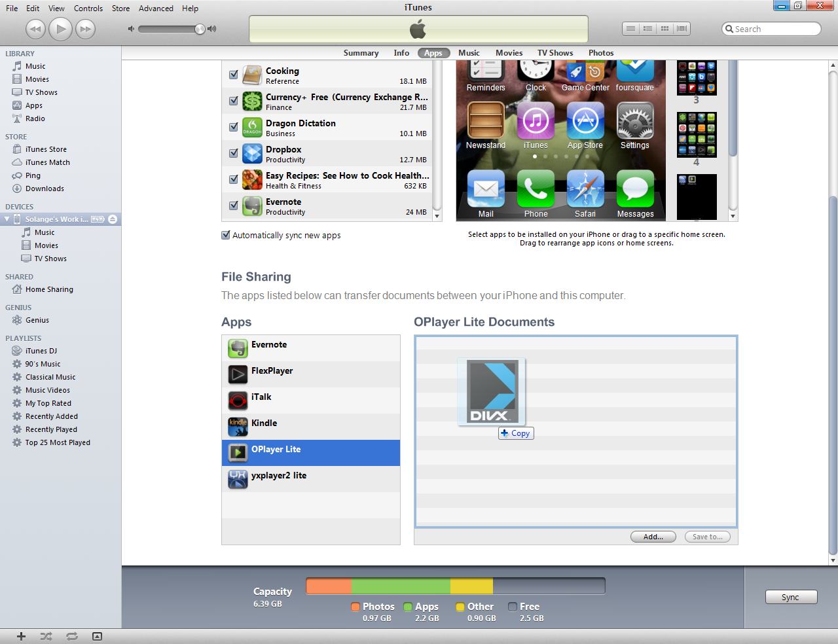Uncheck the Currency+ Free app checkbox
Viewport: 838px width, 644px height.
233,101
